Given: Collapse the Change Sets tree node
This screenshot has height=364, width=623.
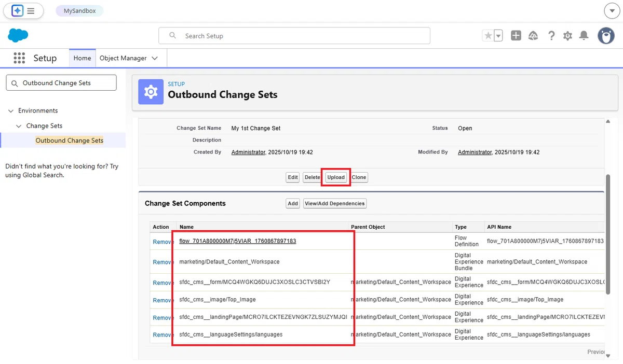Looking at the screenshot, I should 19,125.
